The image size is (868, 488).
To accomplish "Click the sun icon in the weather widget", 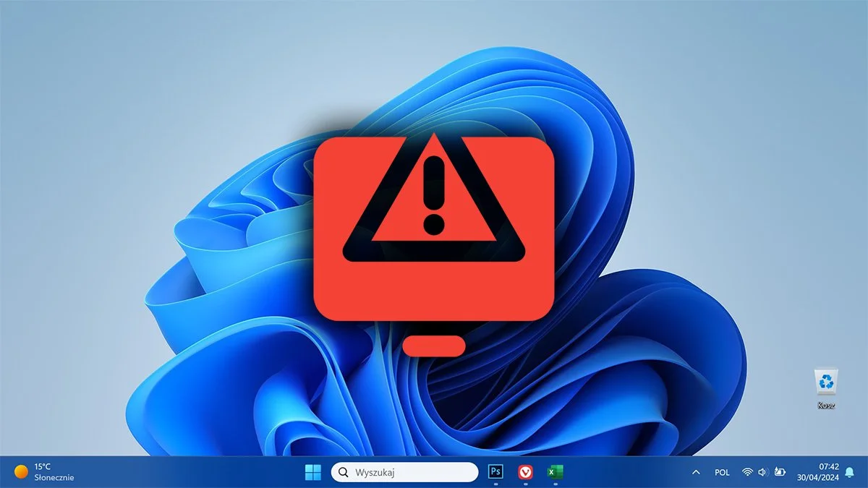I will click(20, 471).
